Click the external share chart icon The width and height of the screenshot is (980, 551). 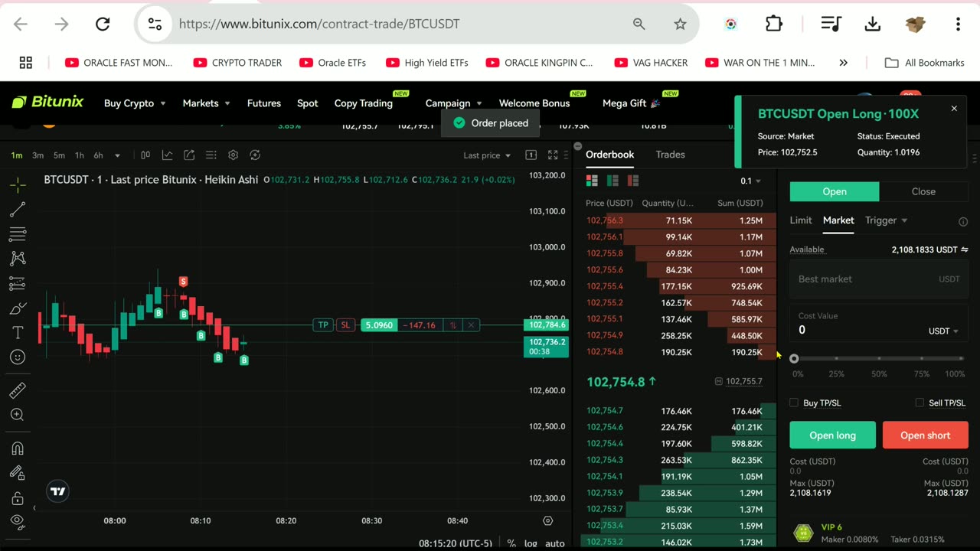[189, 155]
